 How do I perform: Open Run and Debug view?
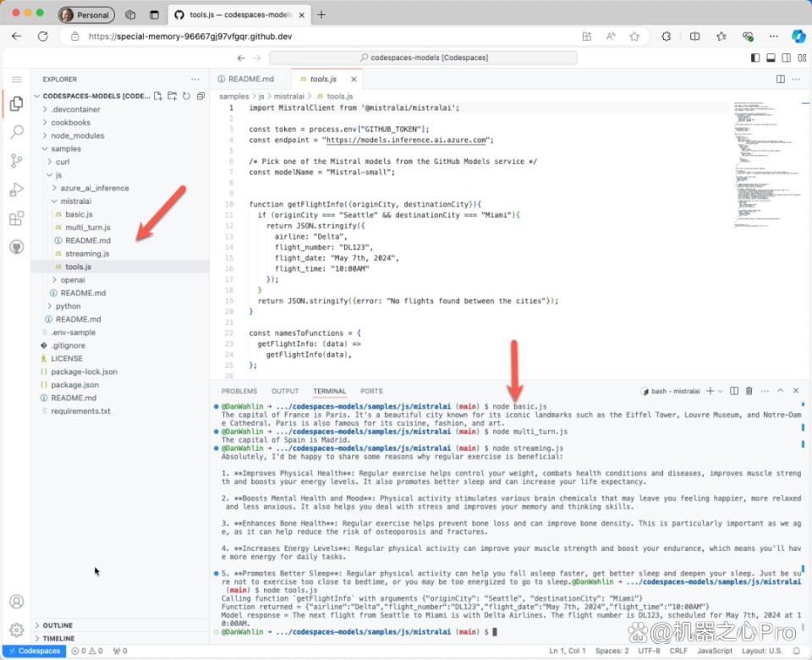pos(17,190)
